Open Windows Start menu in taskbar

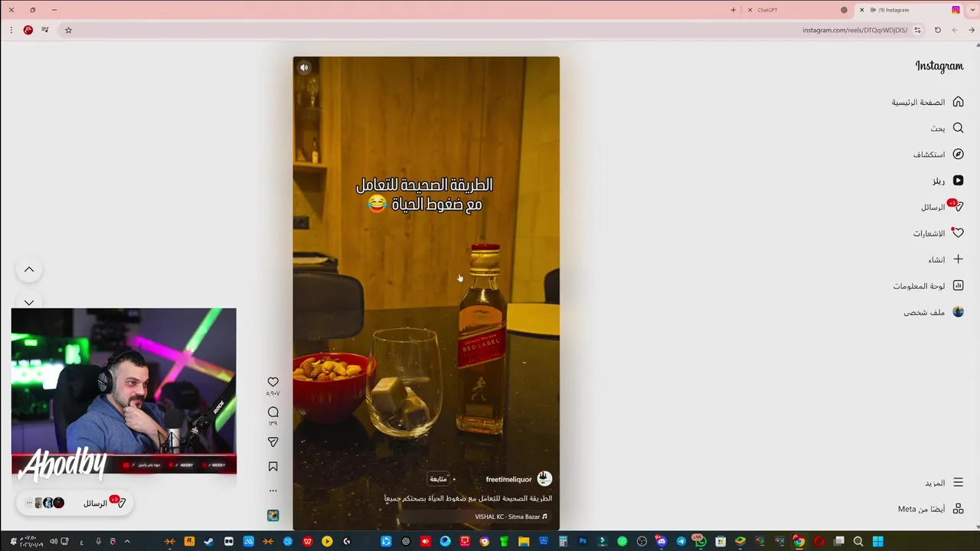[x=878, y=542]
